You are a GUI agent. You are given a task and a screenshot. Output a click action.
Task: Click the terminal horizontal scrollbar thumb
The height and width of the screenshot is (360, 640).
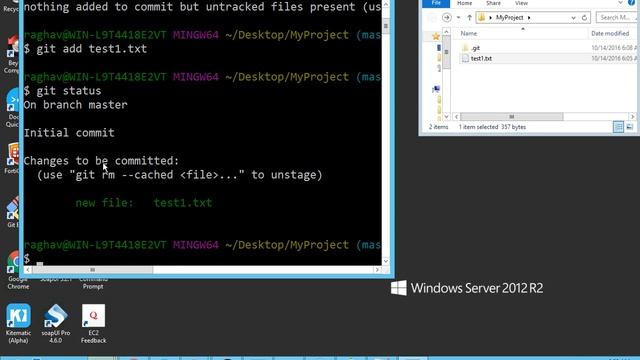93,270
